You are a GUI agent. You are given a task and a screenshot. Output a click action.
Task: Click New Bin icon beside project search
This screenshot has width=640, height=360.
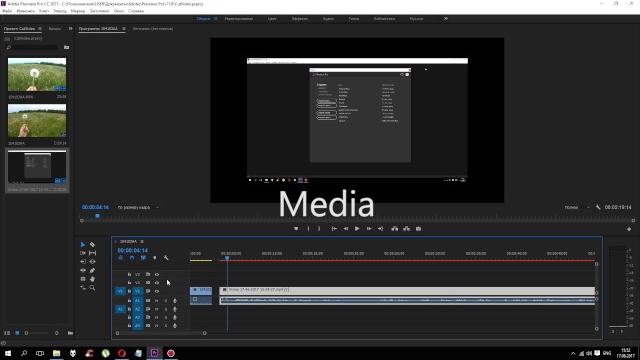point(67,47)
